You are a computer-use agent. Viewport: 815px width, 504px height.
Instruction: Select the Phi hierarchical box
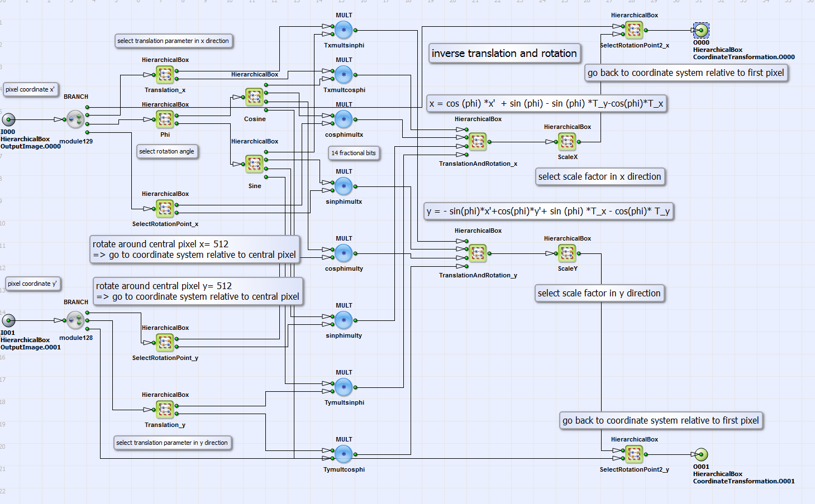click(x=165, y=119)
